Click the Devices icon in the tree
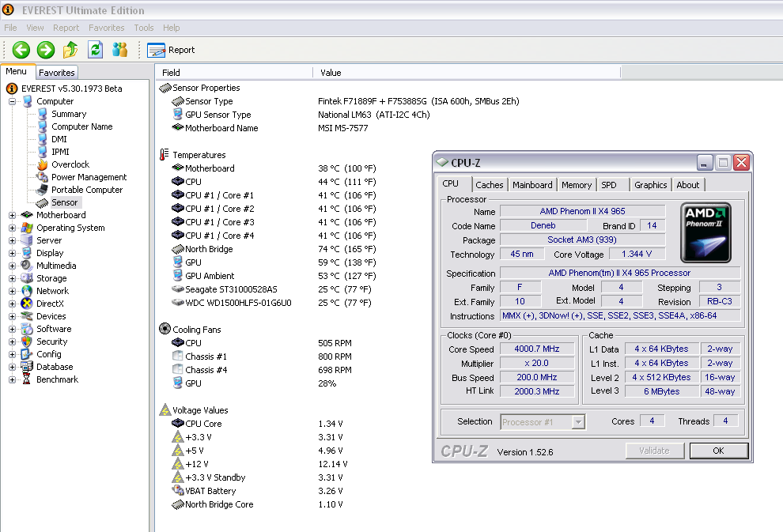The height and width of the screenshot is (532, 783). [x=27, y=316]
